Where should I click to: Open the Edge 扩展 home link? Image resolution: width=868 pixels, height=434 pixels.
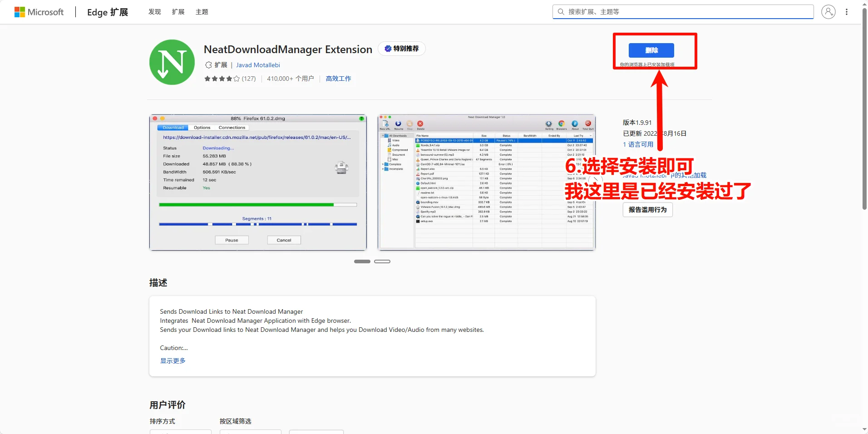click(x=108, y=12)
